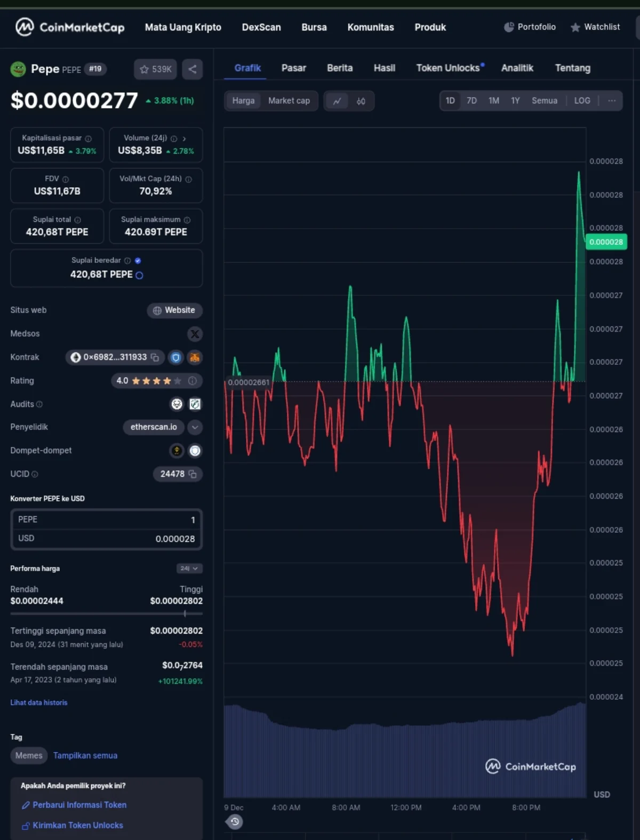
Task: Show the rating info icon
Action: [x=193, y=381]
